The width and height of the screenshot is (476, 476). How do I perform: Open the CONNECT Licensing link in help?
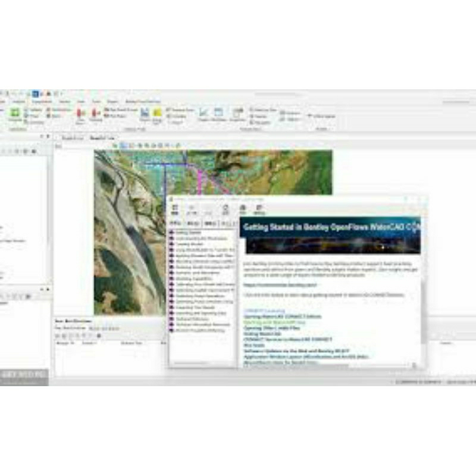264,311
